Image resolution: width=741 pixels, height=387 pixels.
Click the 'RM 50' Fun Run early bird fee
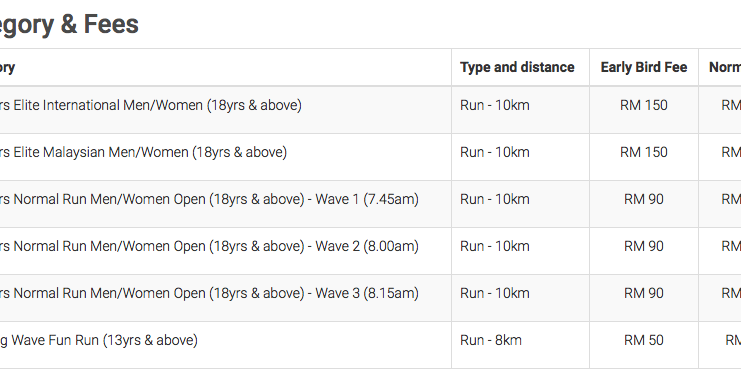point(644,340)
